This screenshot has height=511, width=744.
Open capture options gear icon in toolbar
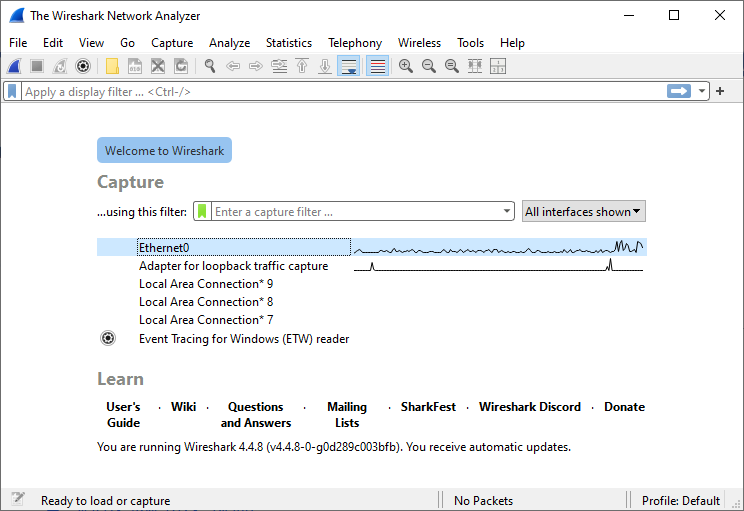[x=83, y=66]
